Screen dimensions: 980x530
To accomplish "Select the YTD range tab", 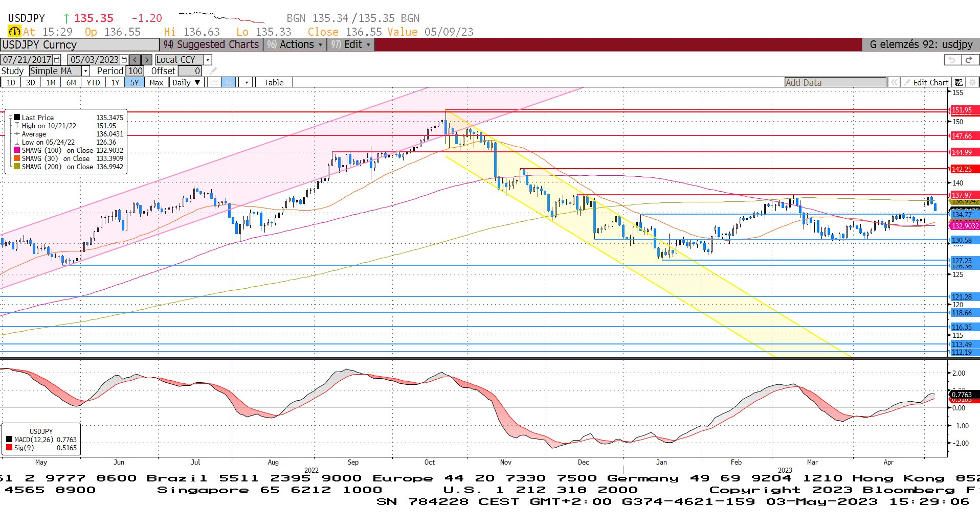I will (93, 82).
